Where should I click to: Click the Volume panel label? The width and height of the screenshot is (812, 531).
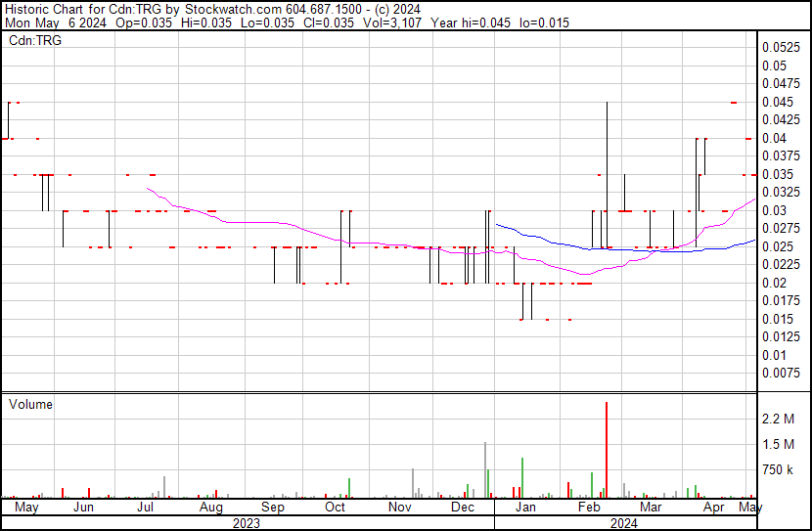(30, 404)
